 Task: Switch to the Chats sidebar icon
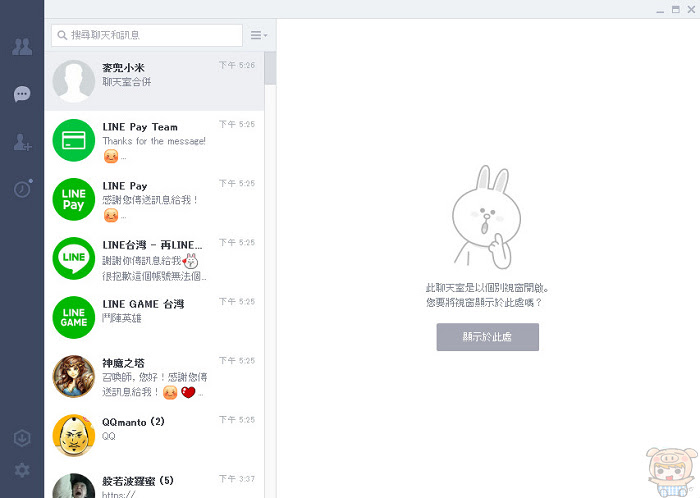coord(22,94)
